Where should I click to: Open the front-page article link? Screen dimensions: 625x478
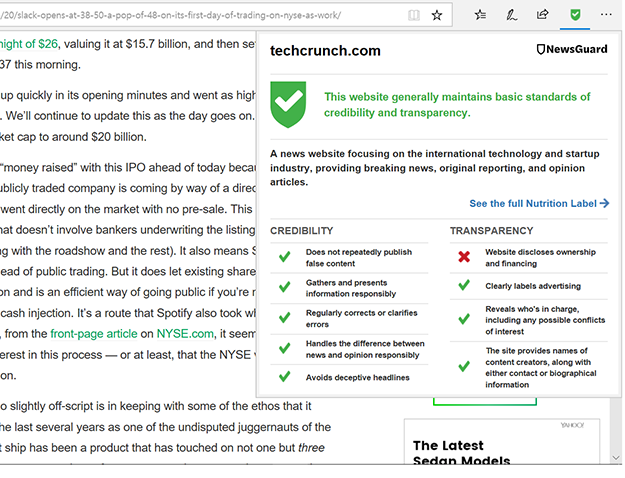coord(94,333)
